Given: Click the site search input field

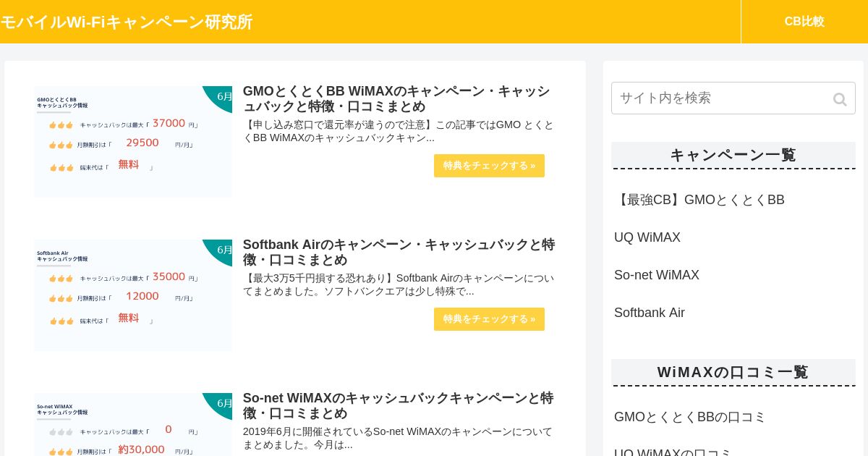Looking at the screenshot, I should pyautogui.click(x=733, y=98).
